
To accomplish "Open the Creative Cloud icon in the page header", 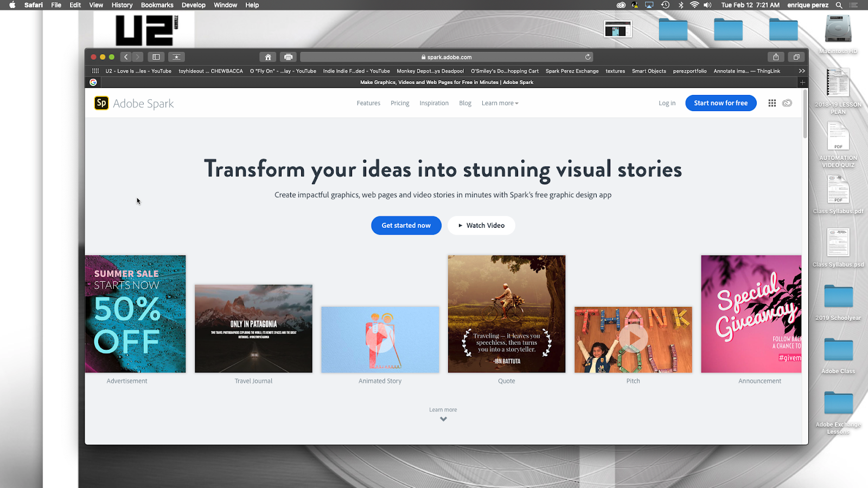I will (787, 103).
